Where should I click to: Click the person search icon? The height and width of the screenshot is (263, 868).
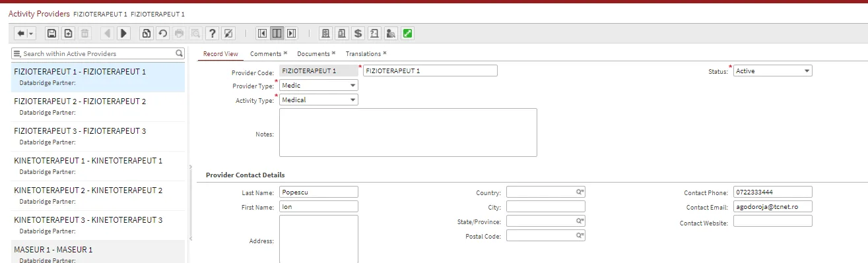point(391,33)
